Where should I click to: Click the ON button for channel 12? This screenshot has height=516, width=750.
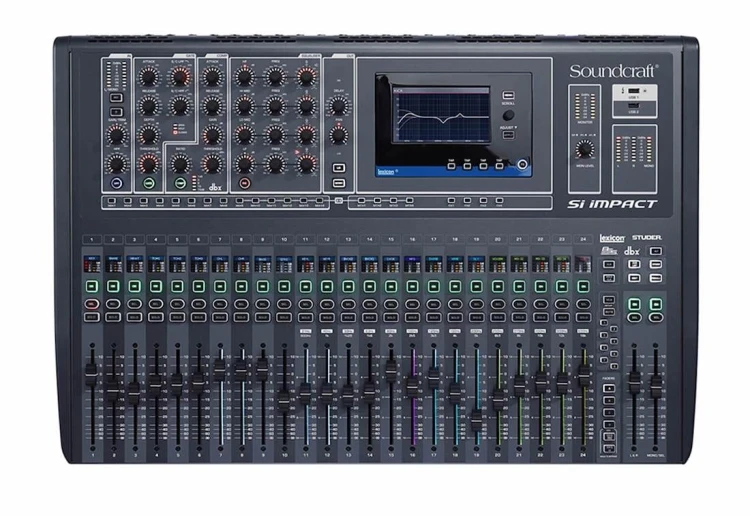327,286
